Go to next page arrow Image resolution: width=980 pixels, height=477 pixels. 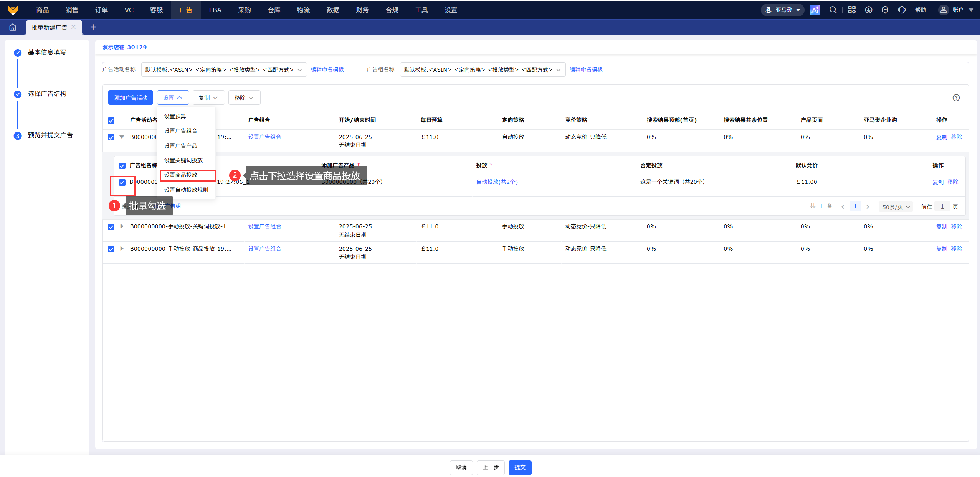point(868,207)
